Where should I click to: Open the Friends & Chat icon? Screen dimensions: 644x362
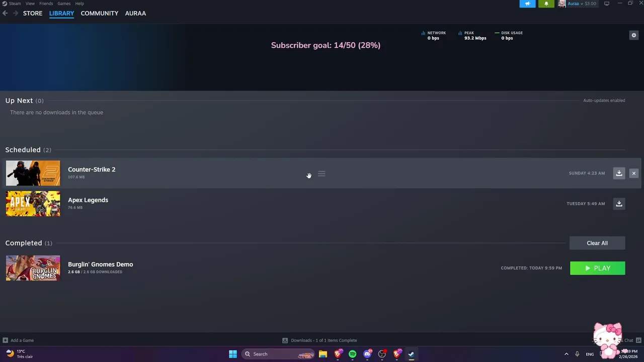pyautogui.click(x=639, y=340)
